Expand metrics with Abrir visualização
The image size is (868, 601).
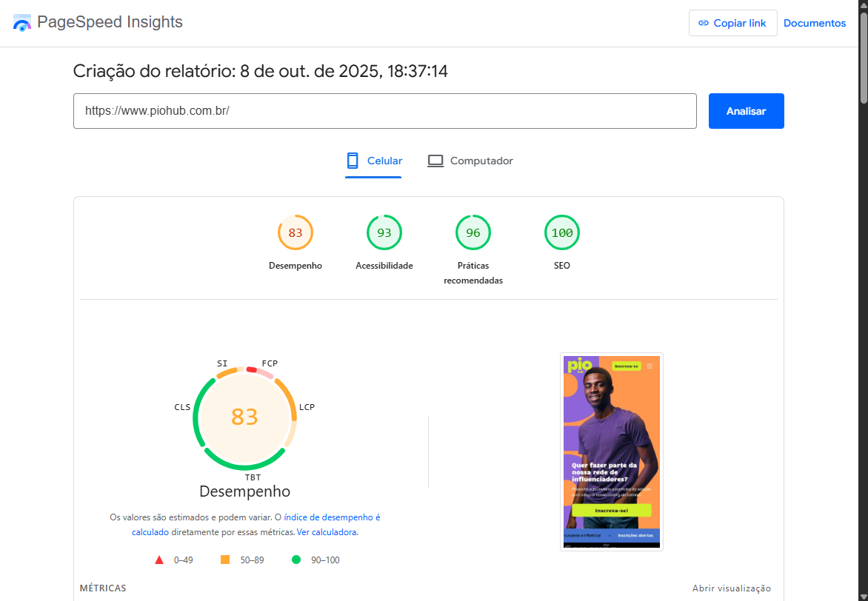point(731,588)
